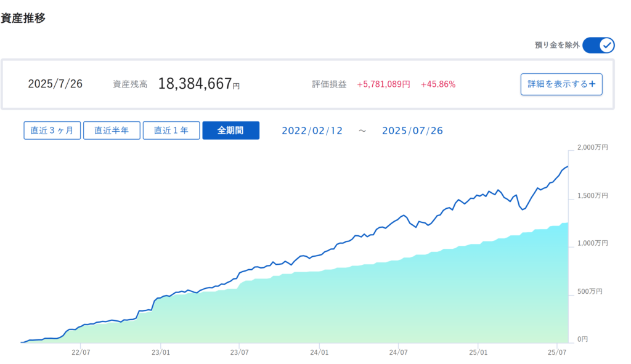
Task: Choose the 直近1年 period tab
Action: [171, 131]
